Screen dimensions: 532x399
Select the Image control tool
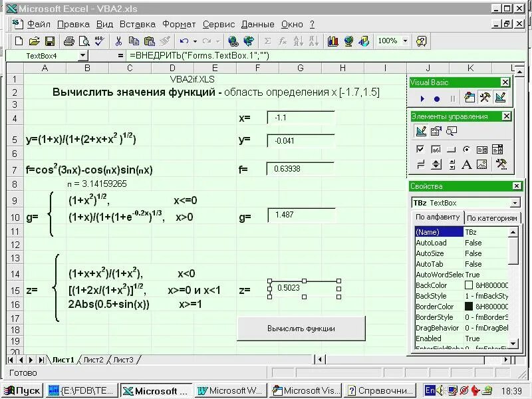coord(482,164)
